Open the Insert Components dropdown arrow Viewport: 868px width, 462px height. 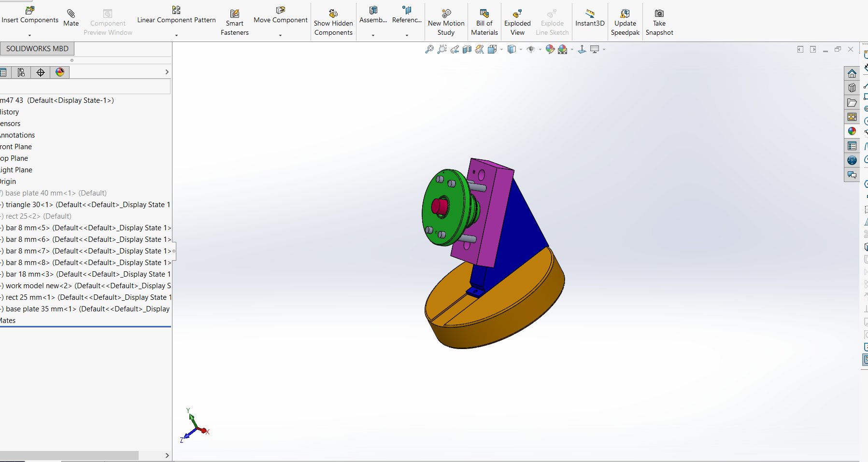(x=29, y=35)
